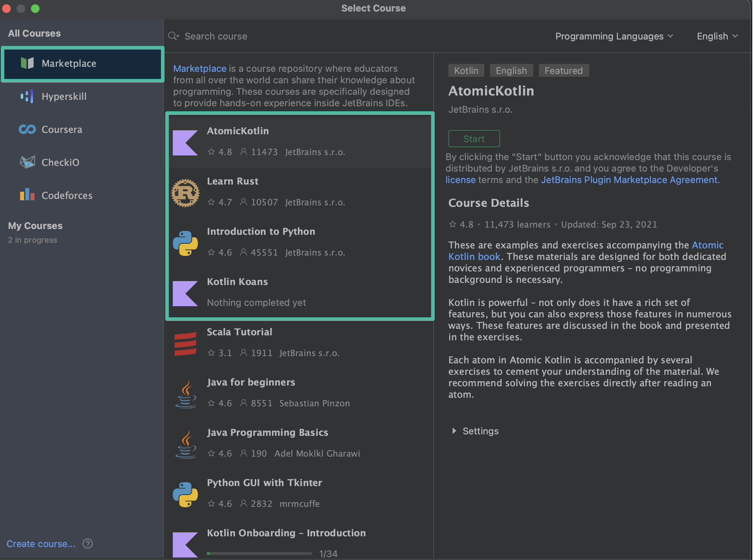
Task: Click the CheckiO fox icon
Action: coord(27,162)
